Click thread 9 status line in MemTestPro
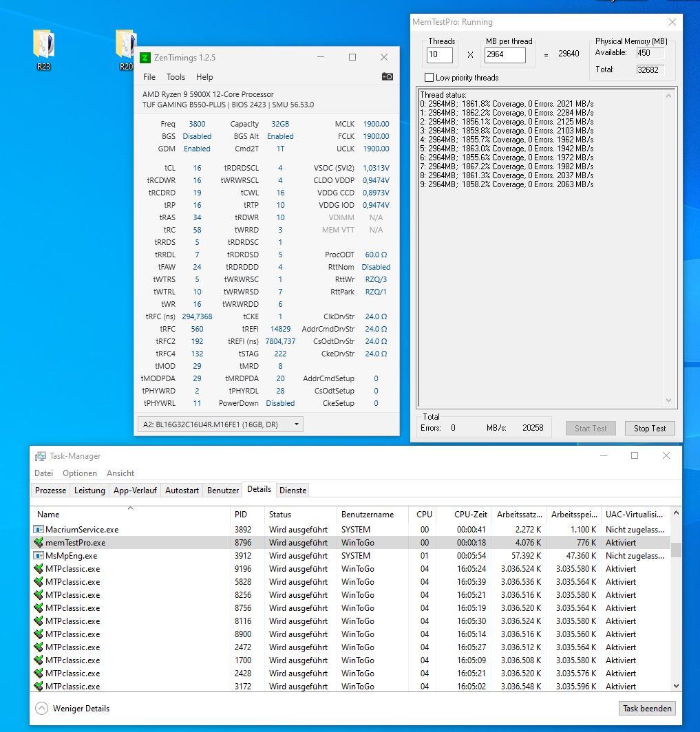The height and width of the screenshot is (732, 700). pyautogui.click(x=507, y=184)
